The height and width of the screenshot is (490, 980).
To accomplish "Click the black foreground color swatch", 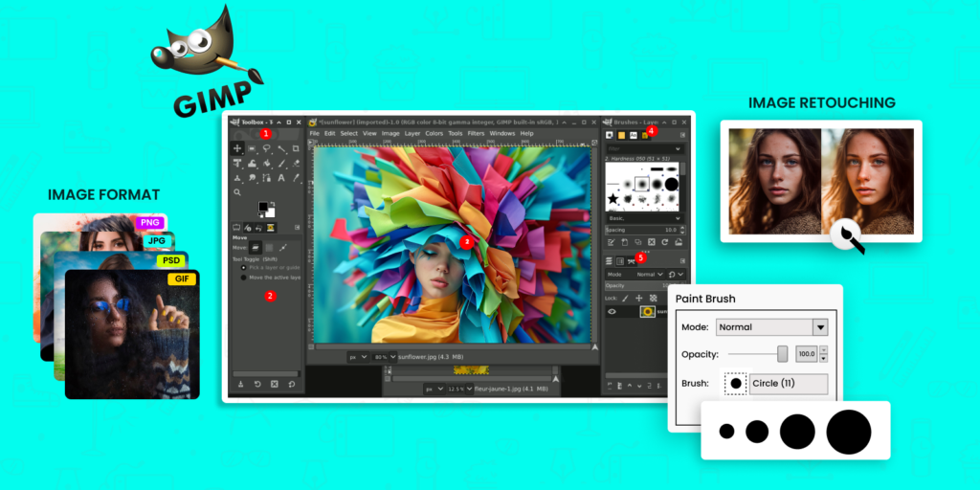I will pos(263,207).
